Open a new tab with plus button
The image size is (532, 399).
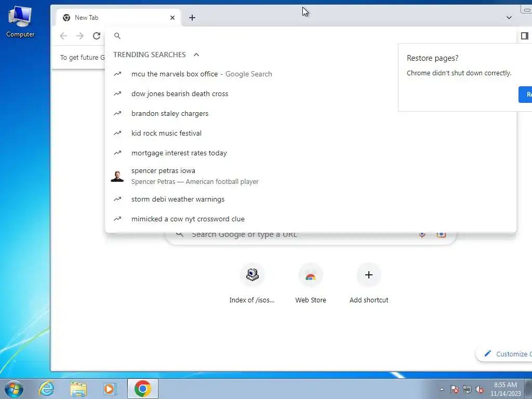click(x=192, y=18)
